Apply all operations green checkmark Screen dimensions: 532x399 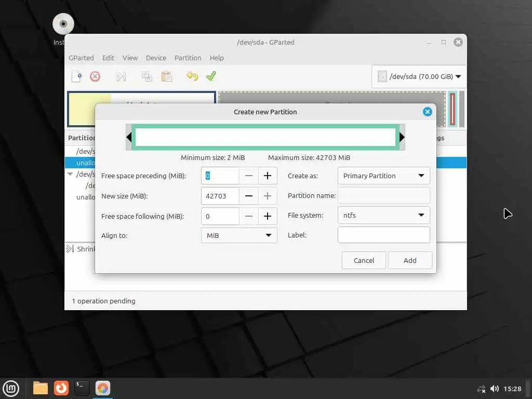[211, 76]
